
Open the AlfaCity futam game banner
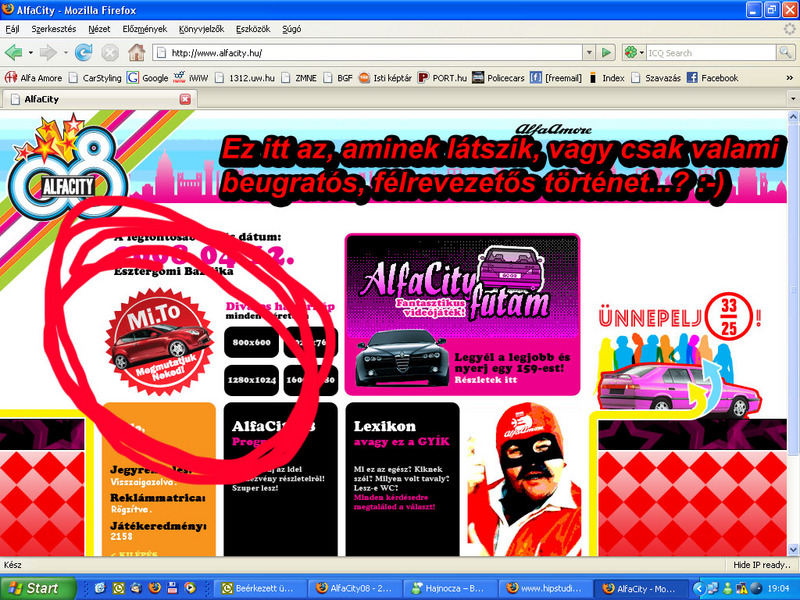click(x=462, y=315)
